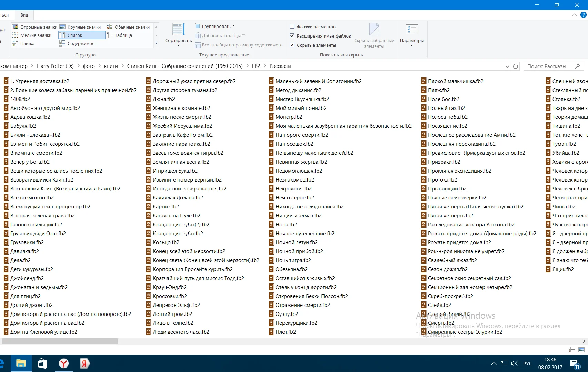This screenshot has width=588, height=372.
Task: Uncheck Скрытые элементы checkbox
Action: pyautogui.click(x=292, y=45)
